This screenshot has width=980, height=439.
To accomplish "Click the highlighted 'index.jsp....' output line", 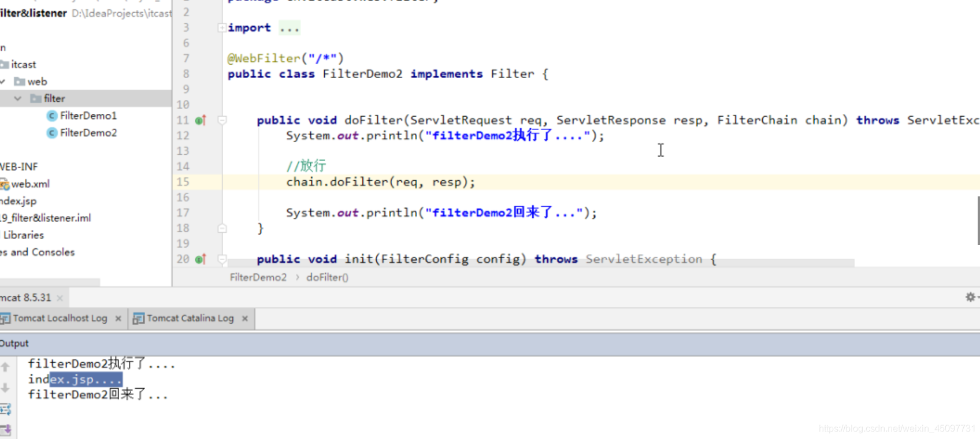I will 75,380.
